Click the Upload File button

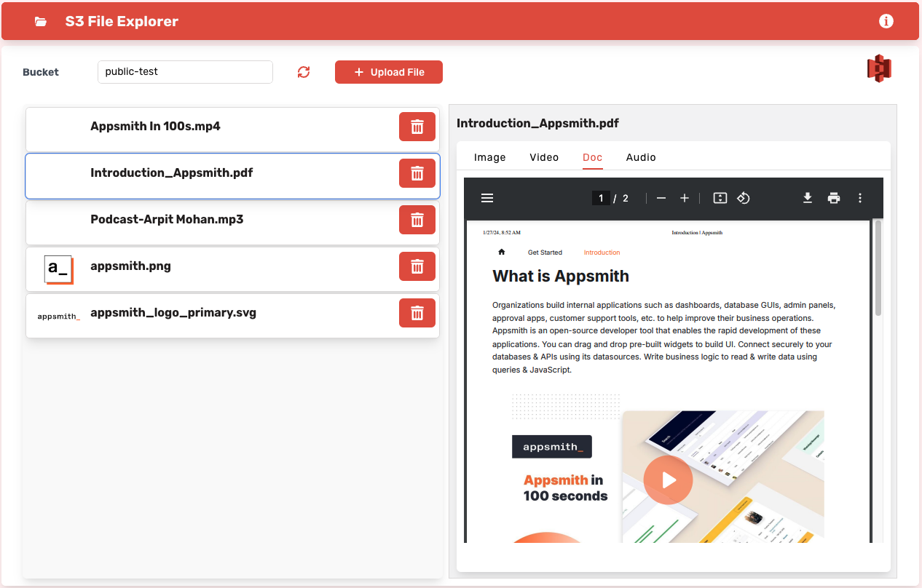[389, 72]
